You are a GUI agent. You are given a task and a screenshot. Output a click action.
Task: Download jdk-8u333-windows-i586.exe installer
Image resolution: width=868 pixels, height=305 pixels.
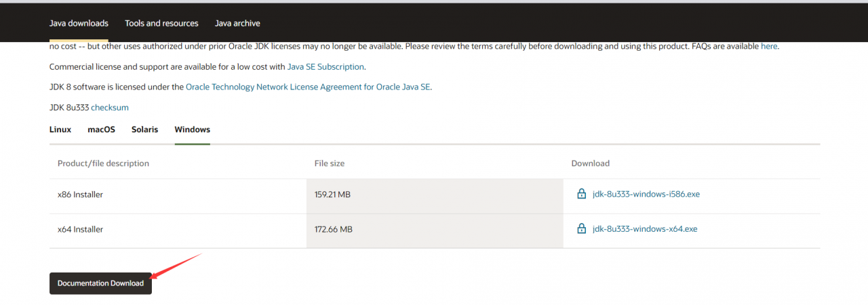tap(646, 194)
